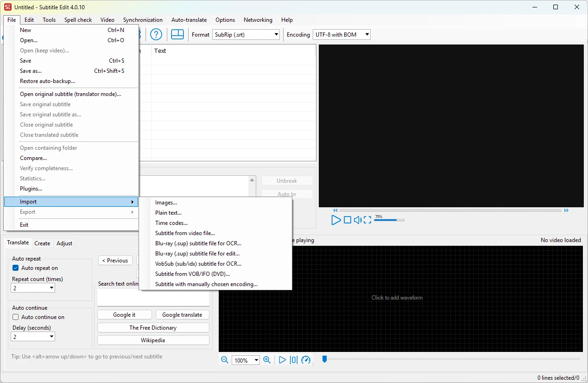
Task: Import Subtitle with manually chosen encoding...
Action: point(215,284)
